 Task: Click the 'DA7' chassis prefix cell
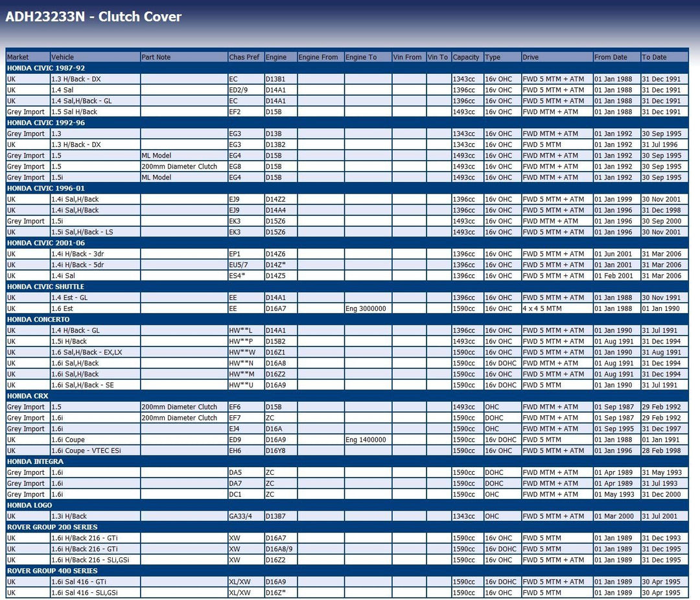point(246,484)
